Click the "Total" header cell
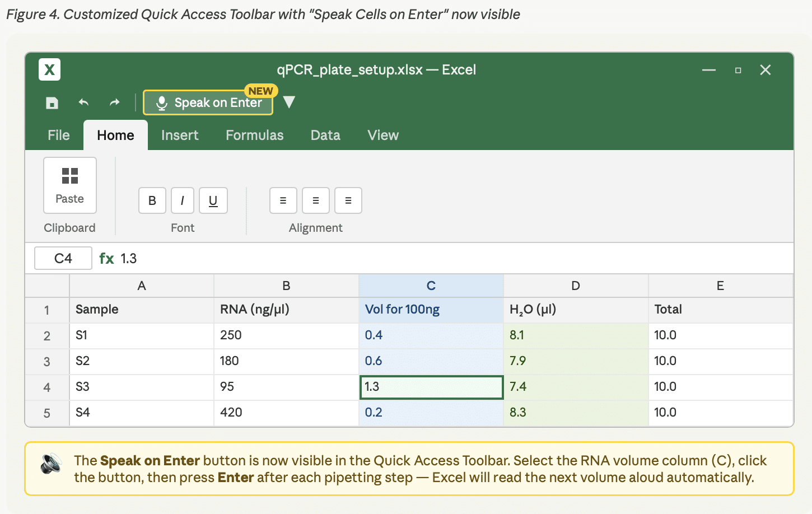Viewport: 812px width, 514px height. tap(720, 310)
